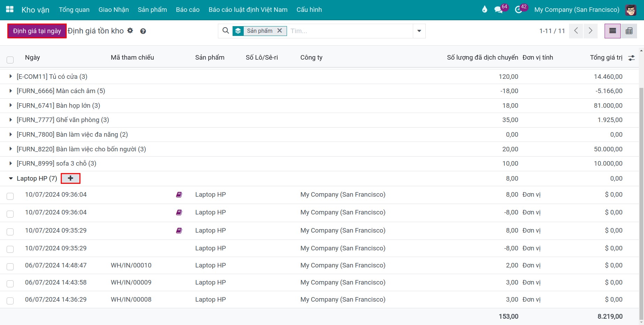Go to the previous page arrow
The image size is (644, 325).
576,31
